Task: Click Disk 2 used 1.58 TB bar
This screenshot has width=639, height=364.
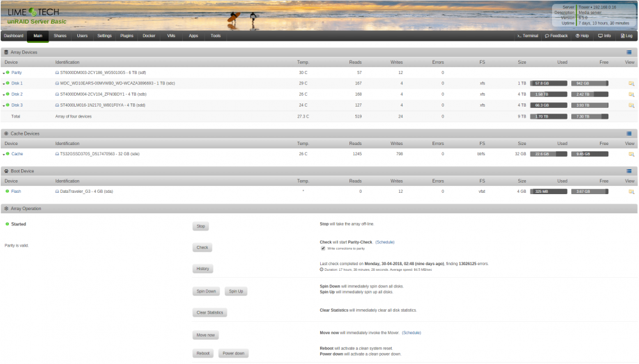Action: point(548,95)
